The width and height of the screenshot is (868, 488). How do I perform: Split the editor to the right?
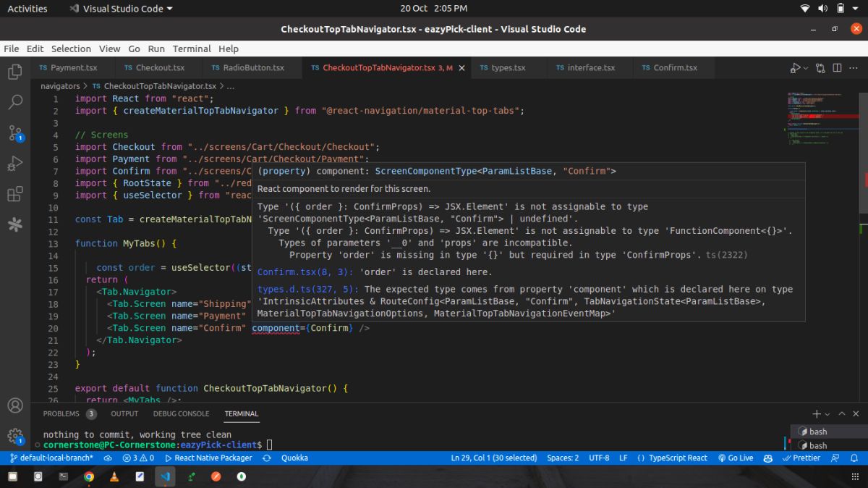point(837,68)
